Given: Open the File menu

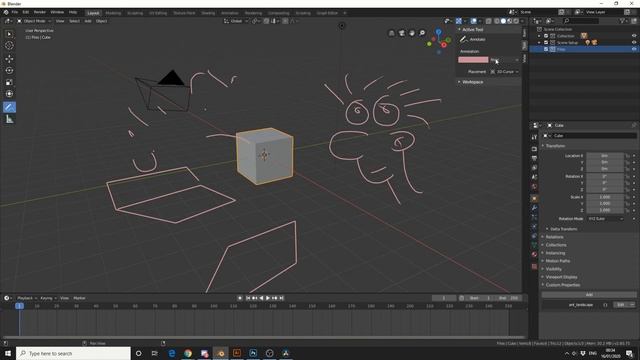Looking at the screenshot, I should coord(15,13).
